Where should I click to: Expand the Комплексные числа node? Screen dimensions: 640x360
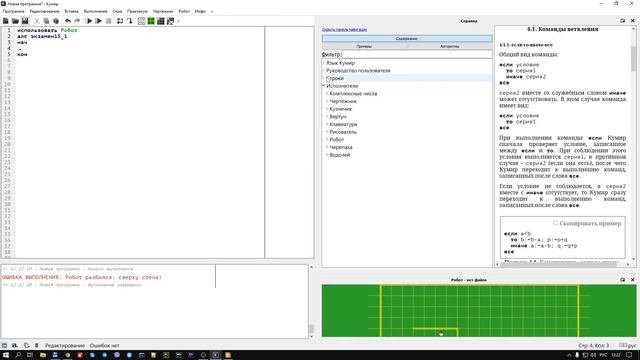click(327, 94)
